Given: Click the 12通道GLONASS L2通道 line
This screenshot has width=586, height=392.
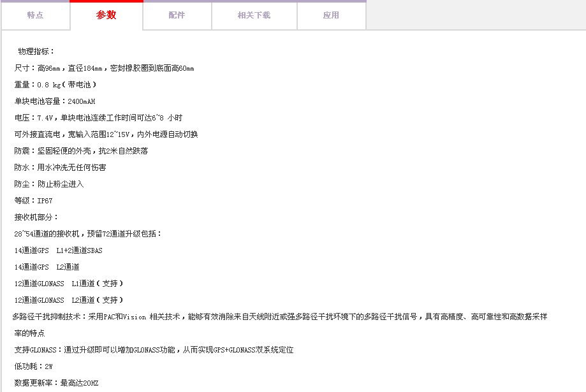Looking at the screenshot, I should 69,300.
